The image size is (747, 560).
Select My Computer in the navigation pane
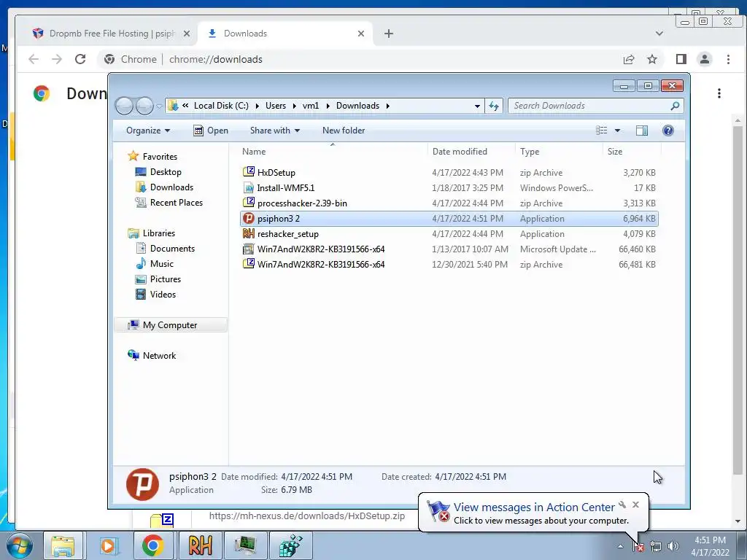click(x=169, y=324)
